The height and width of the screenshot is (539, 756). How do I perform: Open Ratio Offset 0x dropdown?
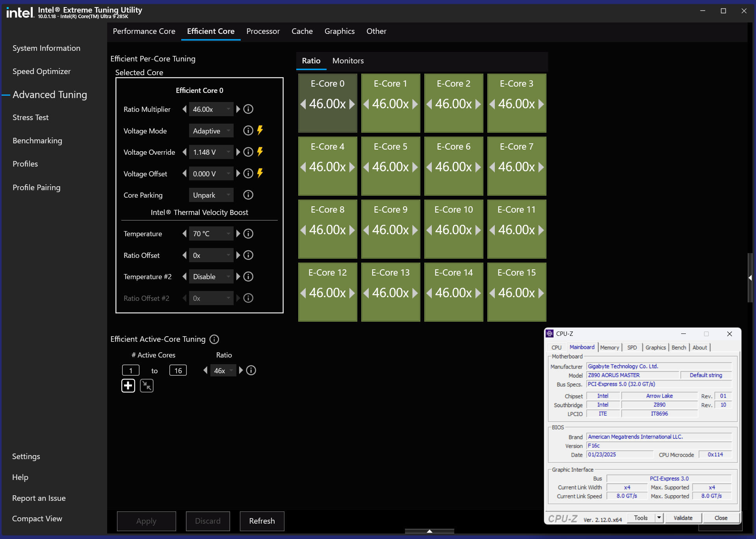tap(211, 255)
